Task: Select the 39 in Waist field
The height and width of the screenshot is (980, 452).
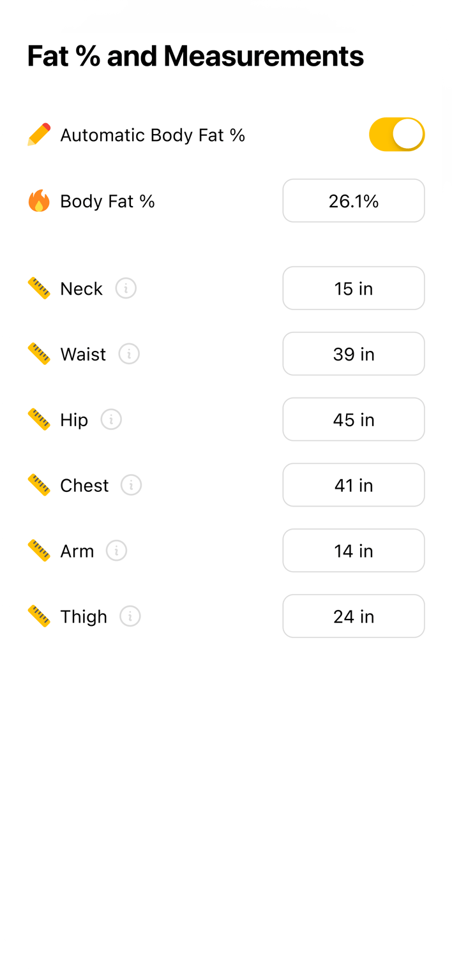Action: click(x=354, y=354)
